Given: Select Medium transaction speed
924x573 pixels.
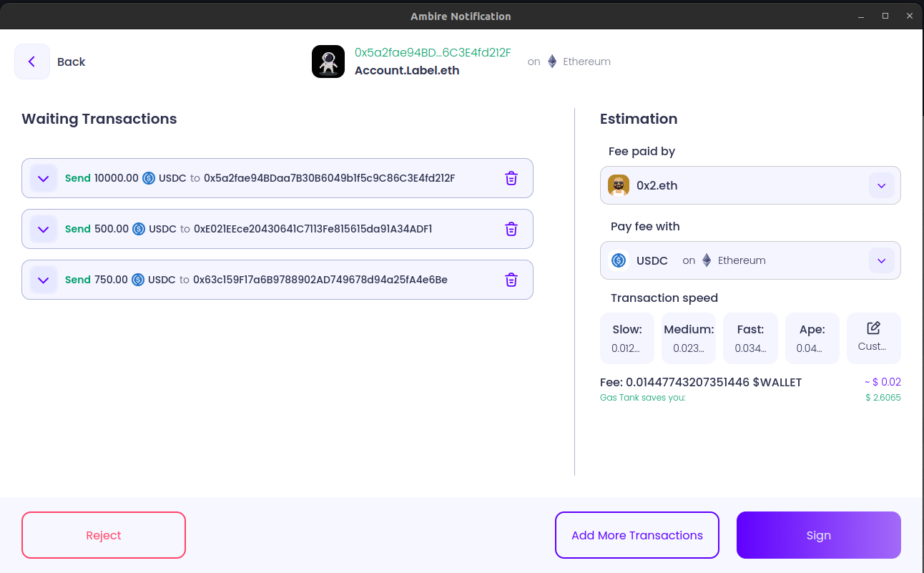Looking at the screenshot, I should (689, 338).
